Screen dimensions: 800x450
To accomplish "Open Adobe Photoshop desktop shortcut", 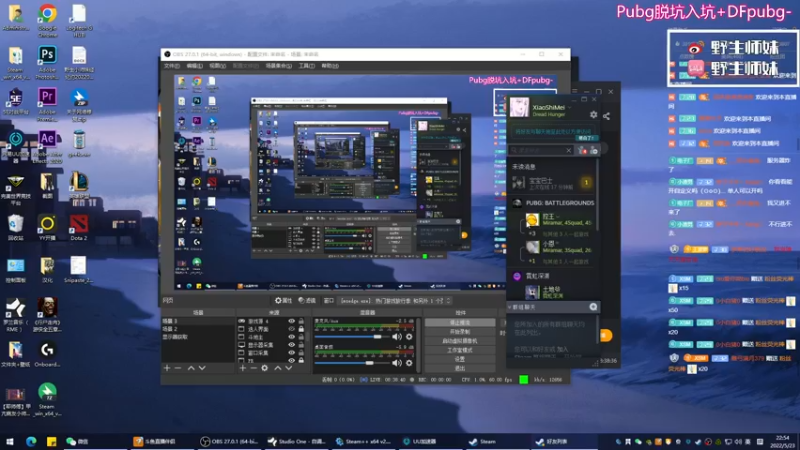I will 47,62.
